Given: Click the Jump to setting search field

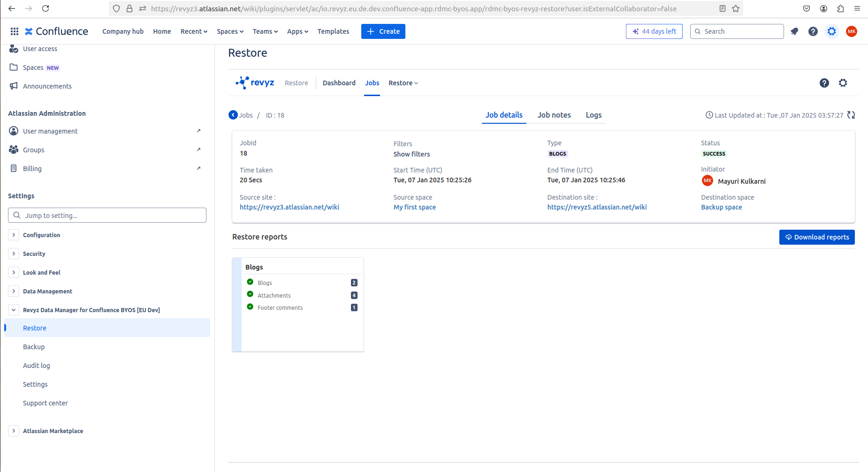Looking at the screenshot, I should pyautogui.click(x=107, y=215).
